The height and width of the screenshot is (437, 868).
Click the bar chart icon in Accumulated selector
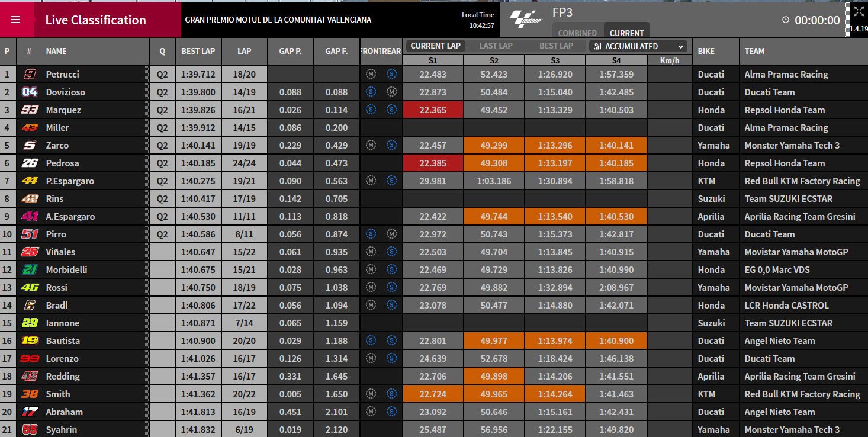click(x=598, y=46)
